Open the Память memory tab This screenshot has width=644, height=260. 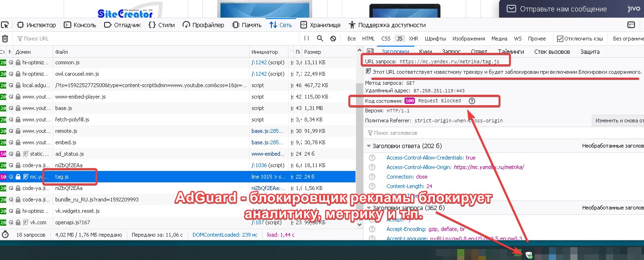point(247,25)
